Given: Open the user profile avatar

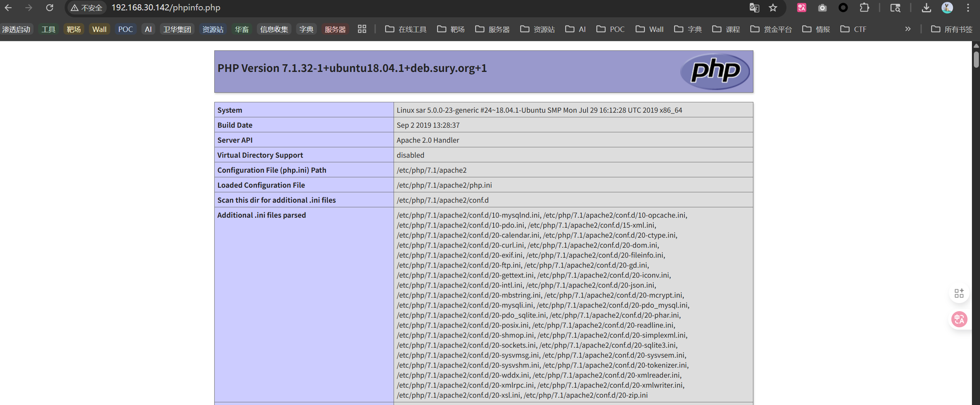Looking at the screenshot, I should pos(947,8).
